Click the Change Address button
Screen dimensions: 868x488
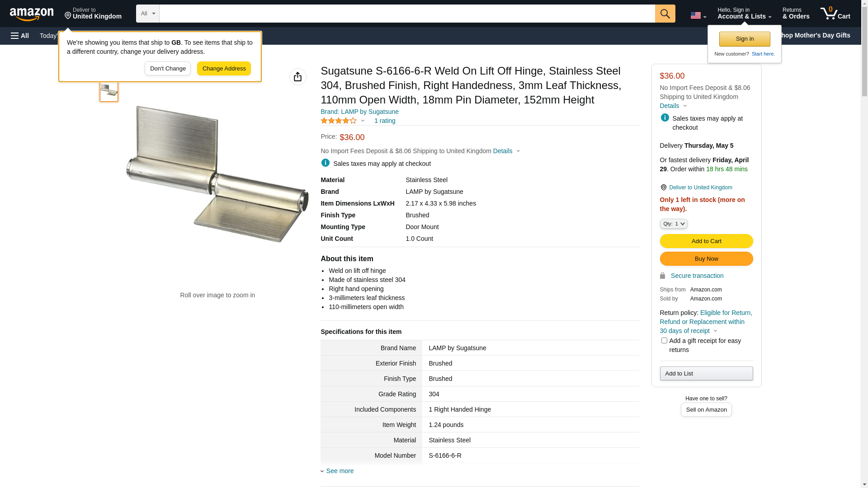224,69
